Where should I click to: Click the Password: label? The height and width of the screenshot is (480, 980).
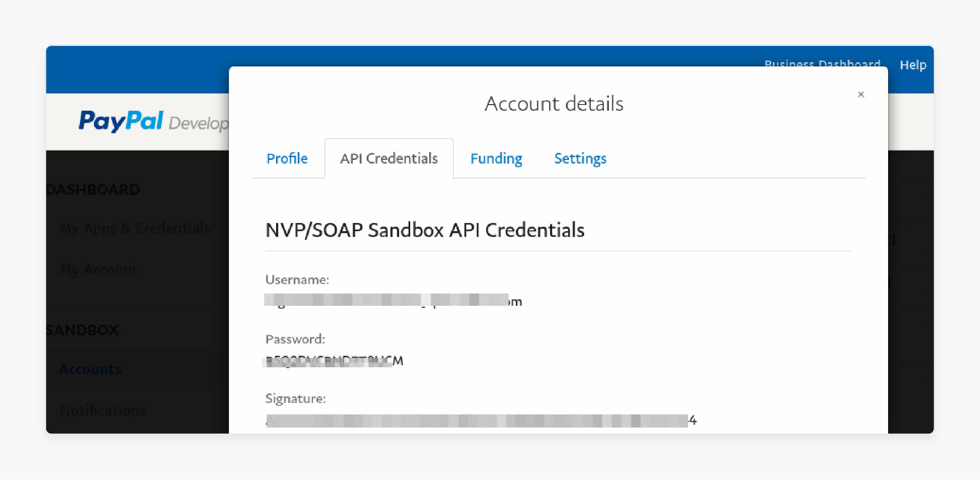295,339
